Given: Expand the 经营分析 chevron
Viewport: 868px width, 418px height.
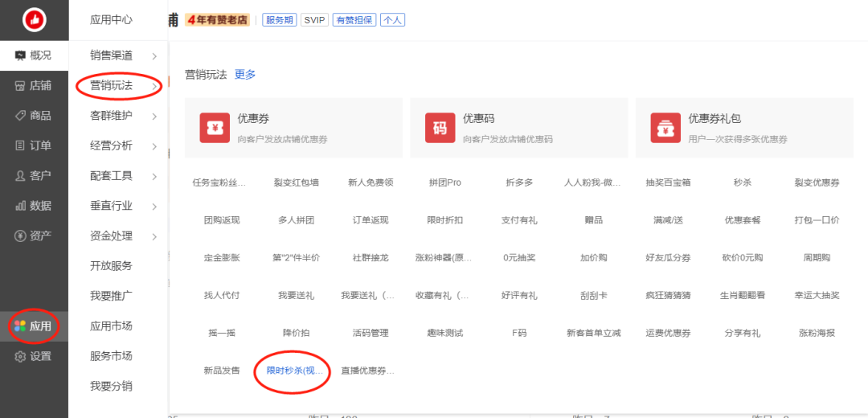Looking at the screenshot, I should tap(154, 146).
